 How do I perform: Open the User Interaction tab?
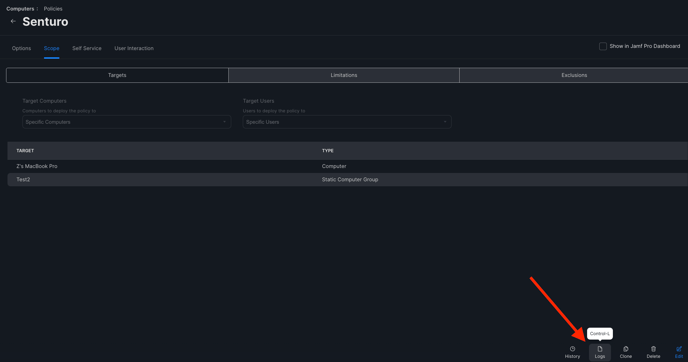click(134, 48)
